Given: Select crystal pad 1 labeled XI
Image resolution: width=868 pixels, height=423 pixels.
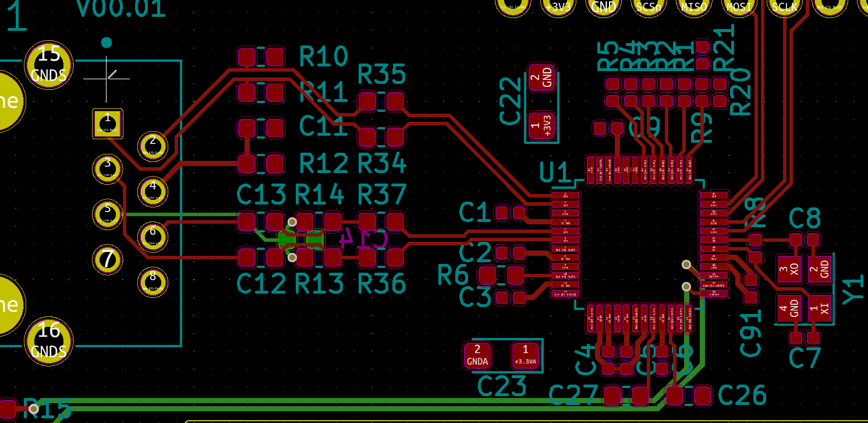Looking at the screenshot, I should click(820, 309).
